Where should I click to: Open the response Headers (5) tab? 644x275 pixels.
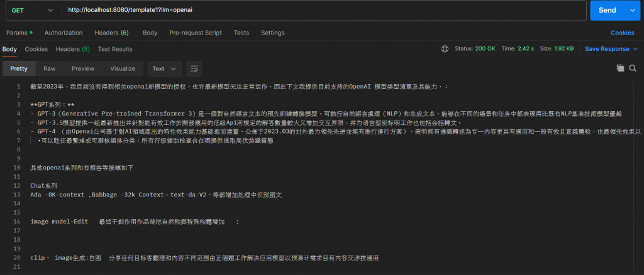point(73,49)
